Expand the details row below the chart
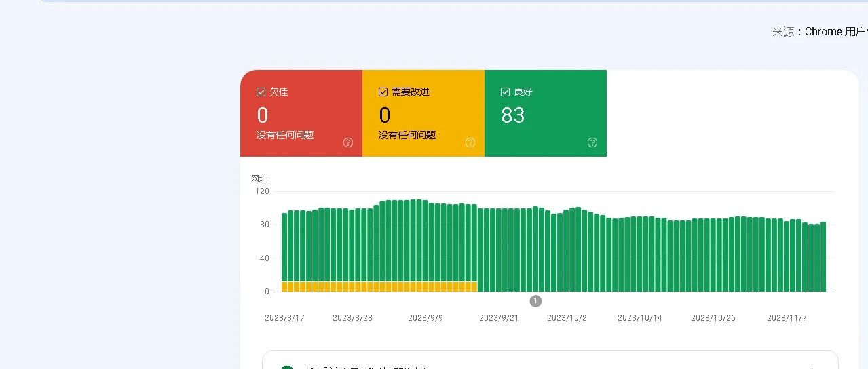Image resolution: width=868 pixels, height=369 pixels. [550, 360]
